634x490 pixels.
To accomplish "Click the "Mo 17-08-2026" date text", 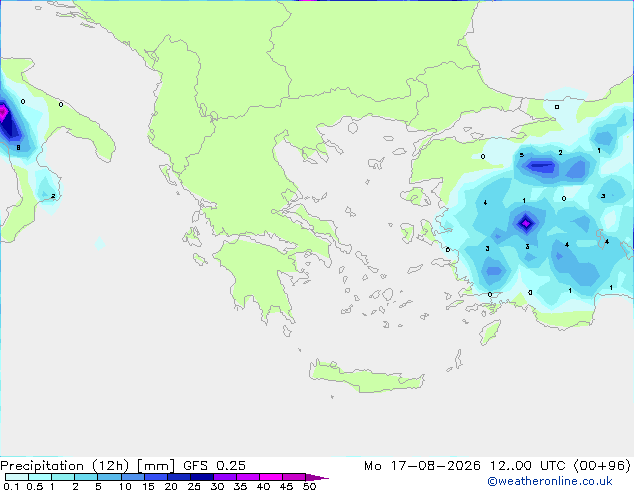I will (x=423, y=466).
